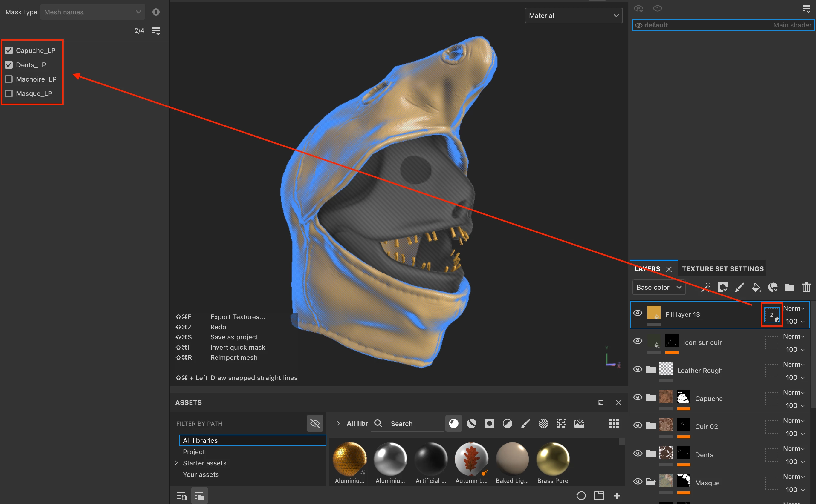Hide the Leather Rough layer
Image resolution: width=816 pixels, height=504 pixels.
click(638, 369)
